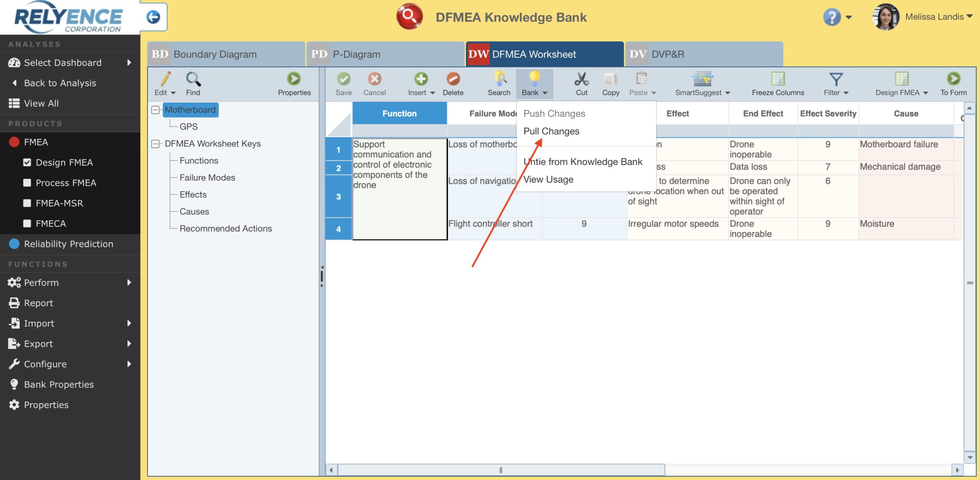This screenshot has width=980, height=480.
Task: Enable FMEA-MSR checkbox
Action: 27,203
